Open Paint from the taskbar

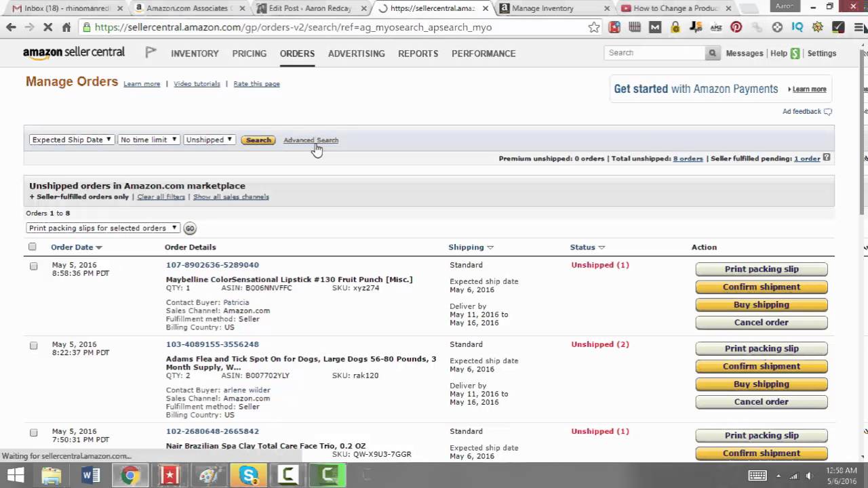pyautogui.click(x=209, y=475)
